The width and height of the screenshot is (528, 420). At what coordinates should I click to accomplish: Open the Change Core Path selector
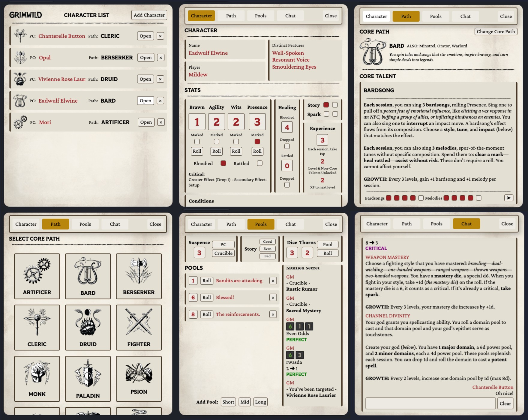coord(496,31)
